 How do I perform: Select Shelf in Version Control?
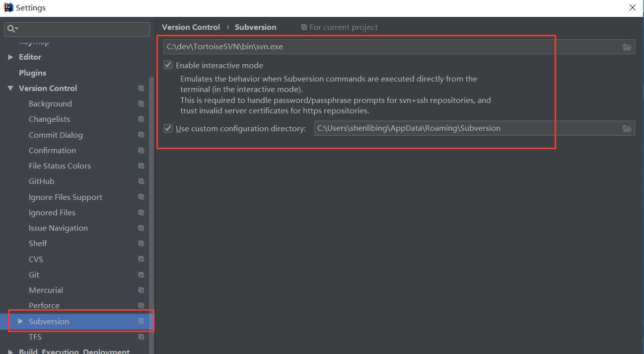pos(38,244)
